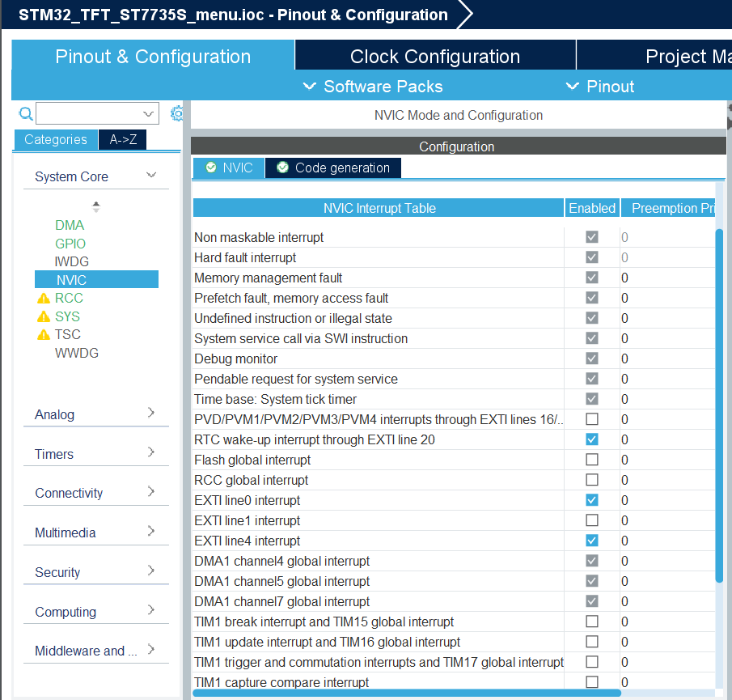
Task: Select the NVIC configuration tab
Action: 229,168
